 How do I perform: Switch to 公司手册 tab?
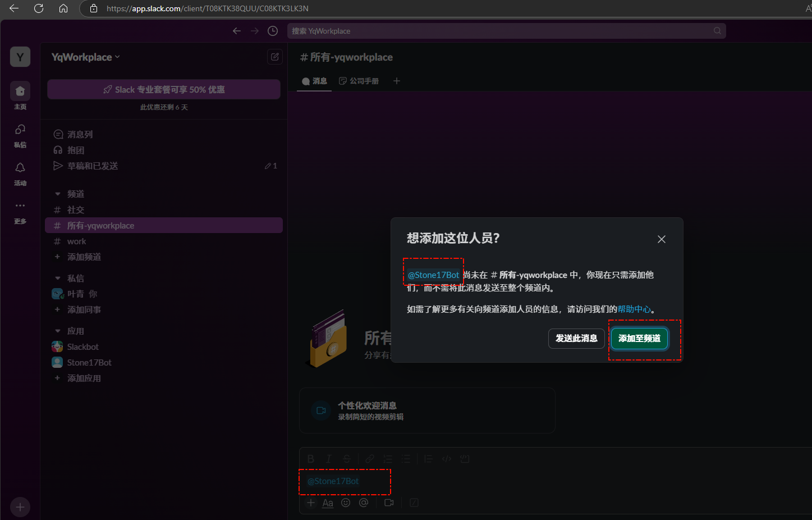pyautogui.click(x=359, y=81)
